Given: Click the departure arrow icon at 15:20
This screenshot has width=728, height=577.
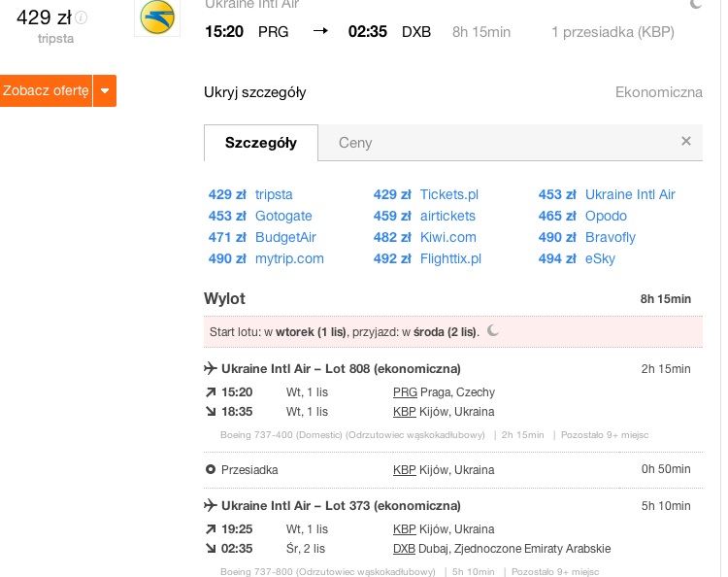Looking at the screenshot, I should [211, 392].
